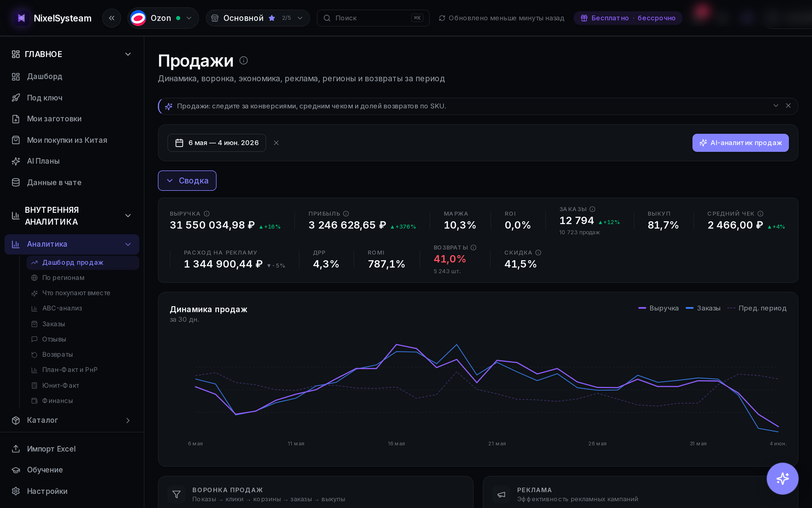The image size is (812, 508).
Task: Open Данные в чате
Action: click(x=72, y=182)
